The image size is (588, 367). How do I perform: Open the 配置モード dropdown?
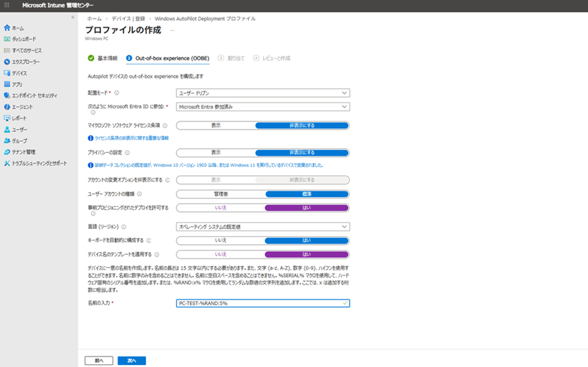click(262, 93)
